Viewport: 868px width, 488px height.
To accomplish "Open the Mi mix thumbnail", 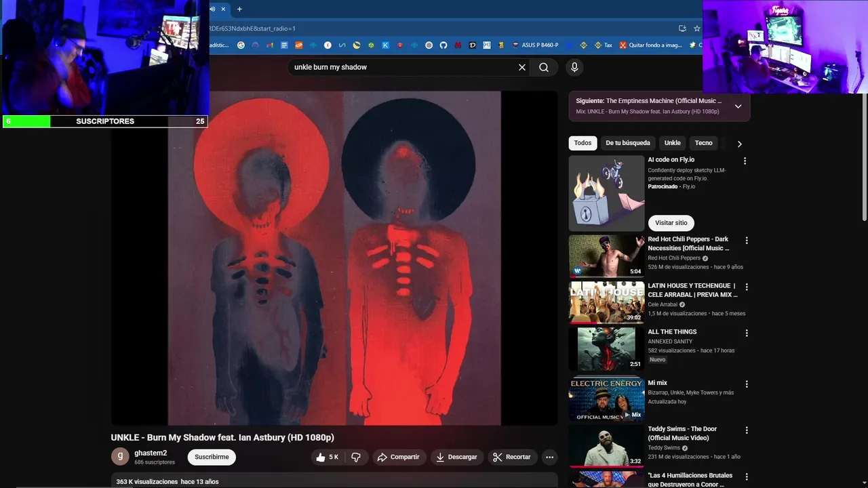I will (x=606, y=399).
